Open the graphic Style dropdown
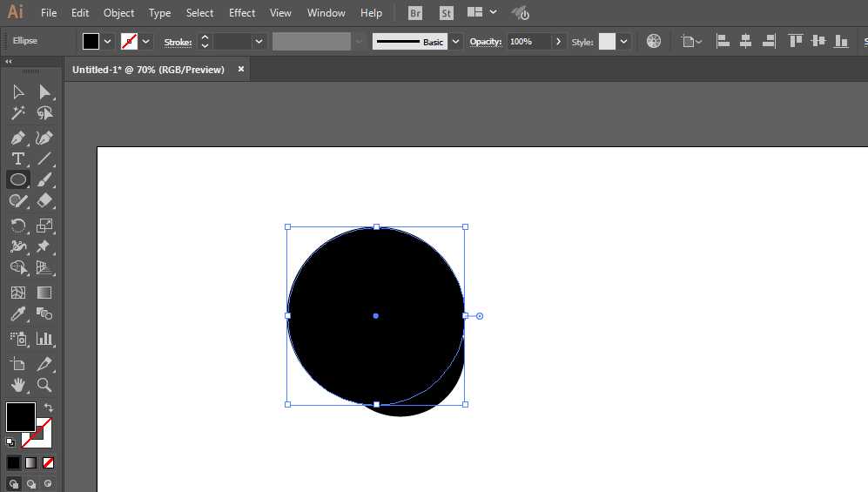The height and width of the screenshot is (492, 868). (623, 41)
